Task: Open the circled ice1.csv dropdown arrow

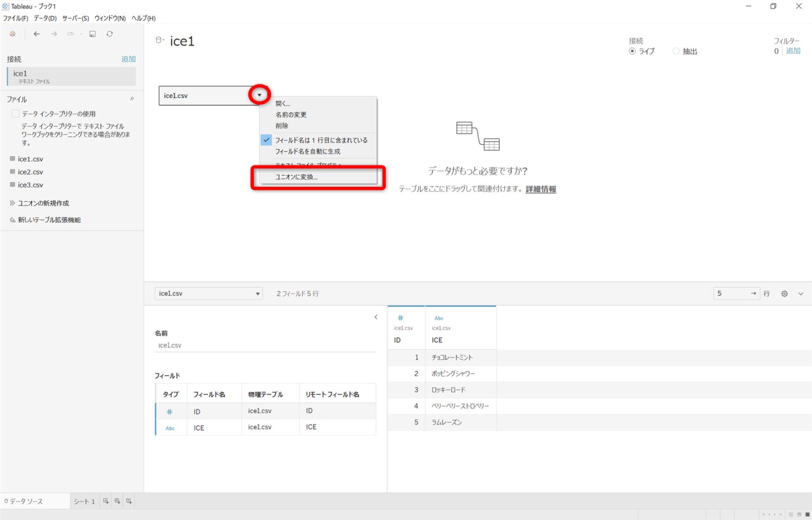Action: point(259,95)
